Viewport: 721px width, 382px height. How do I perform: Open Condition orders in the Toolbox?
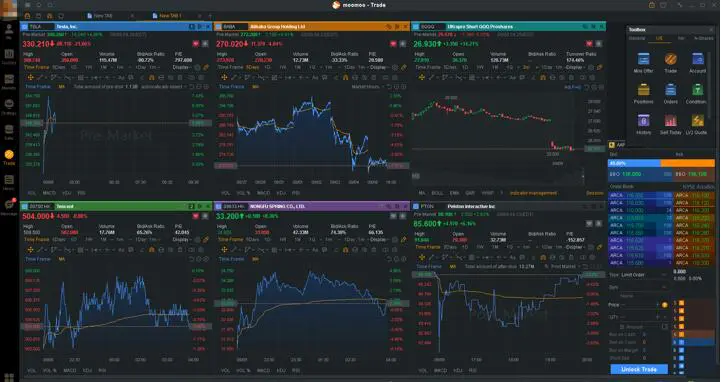(x=697, y=93)
